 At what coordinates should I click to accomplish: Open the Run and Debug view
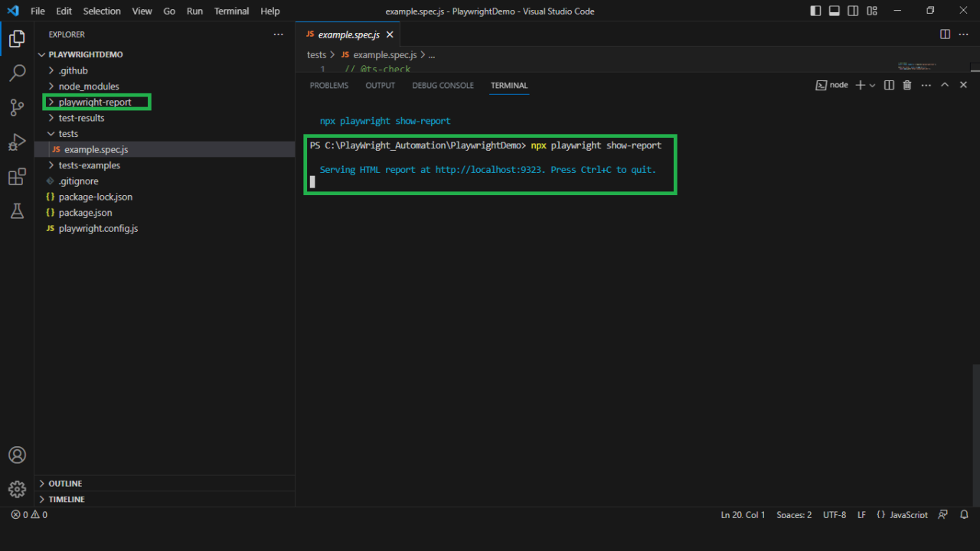click(x=17, y=142)
